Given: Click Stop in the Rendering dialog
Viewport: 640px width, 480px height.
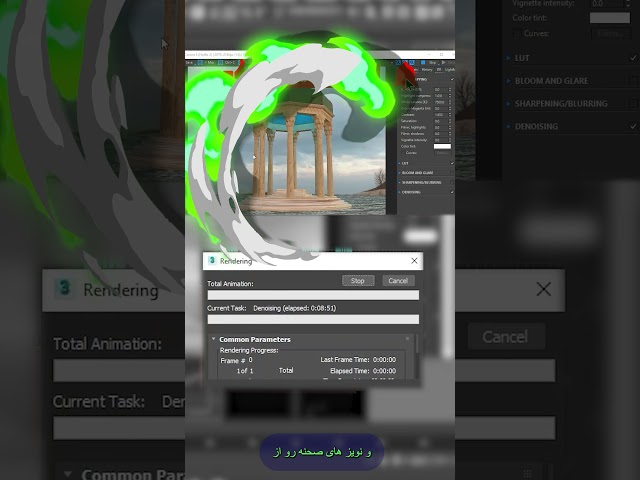Looking at the screenshot, I should (358, 280).
